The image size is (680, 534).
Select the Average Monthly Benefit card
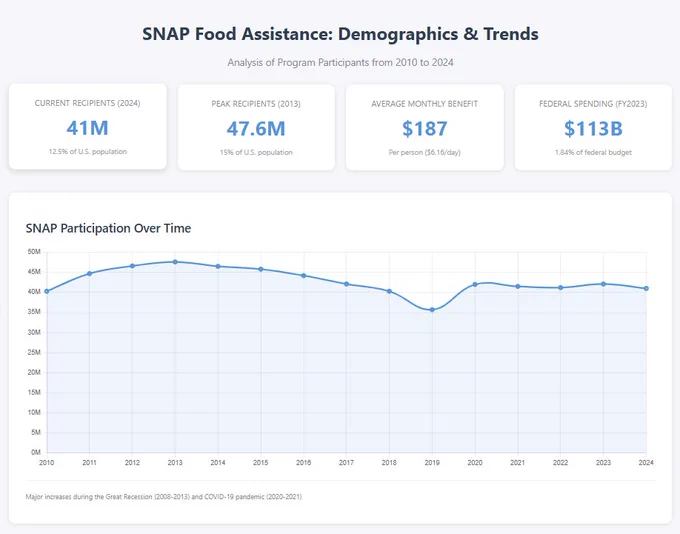pyautogui.click(x=425, y=127)
